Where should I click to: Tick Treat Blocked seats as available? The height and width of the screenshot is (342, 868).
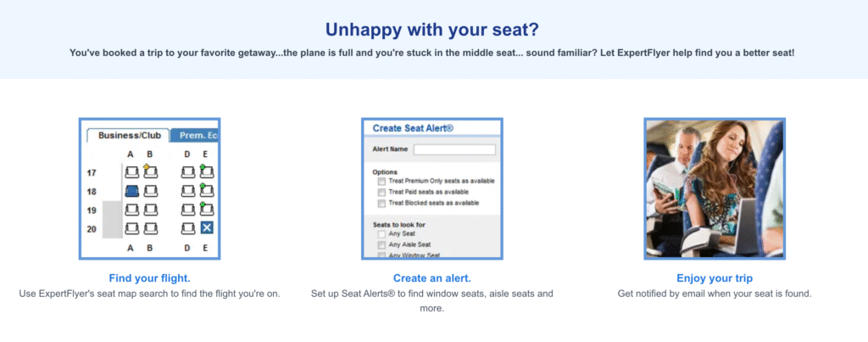[x=381, y=204]
